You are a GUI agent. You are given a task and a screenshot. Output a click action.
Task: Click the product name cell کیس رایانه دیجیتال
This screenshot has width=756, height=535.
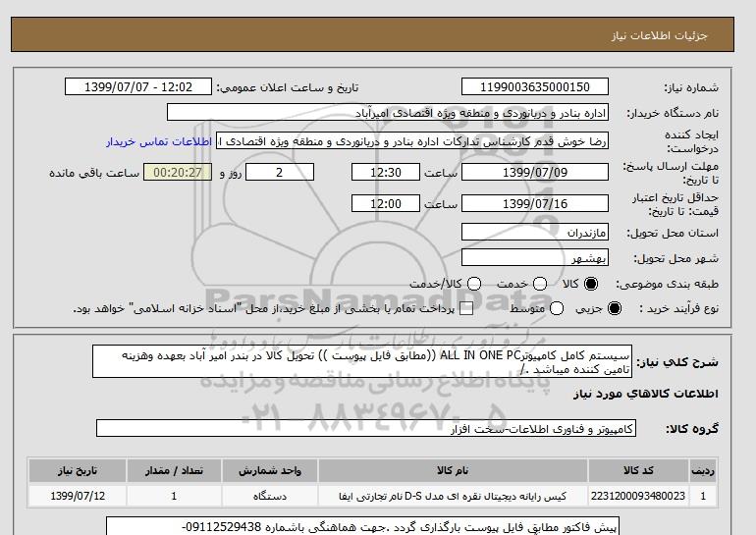pos(453,496)
